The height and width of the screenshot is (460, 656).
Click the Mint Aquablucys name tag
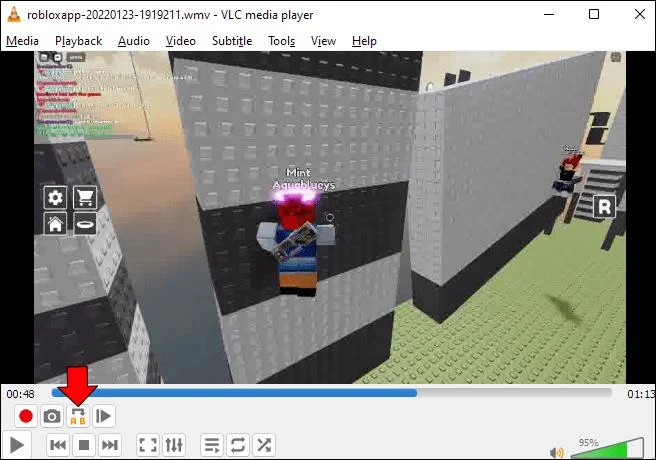click(x=303, y=179)
